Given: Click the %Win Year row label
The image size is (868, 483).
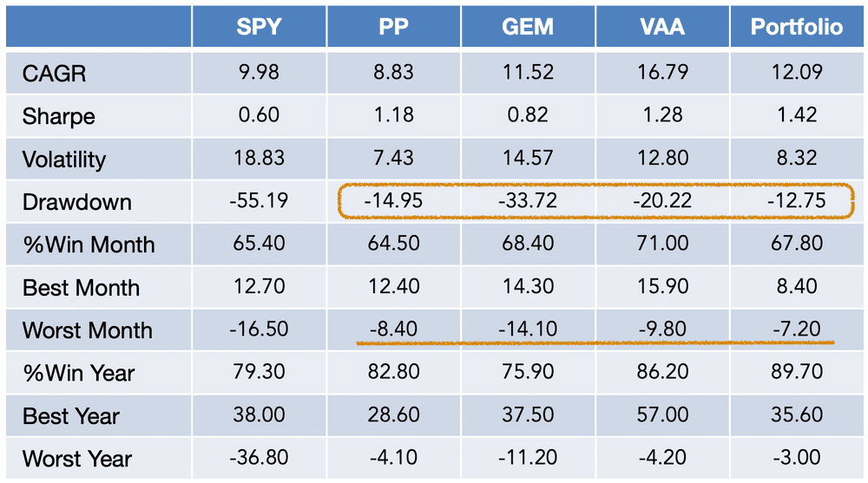Looking at the screenshot, I should click(x=79, y=374).
